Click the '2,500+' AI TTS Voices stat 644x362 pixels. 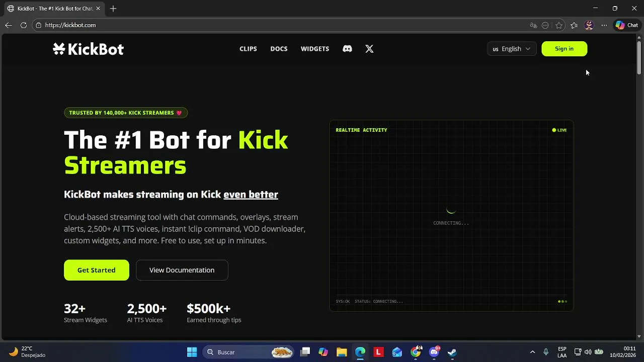click(146, 313)
